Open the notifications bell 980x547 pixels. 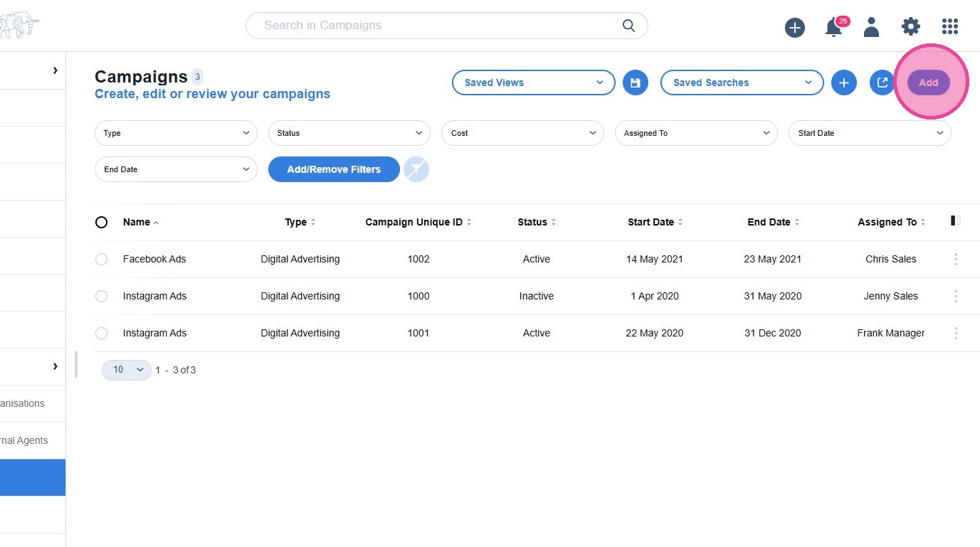tap(833, 28)
